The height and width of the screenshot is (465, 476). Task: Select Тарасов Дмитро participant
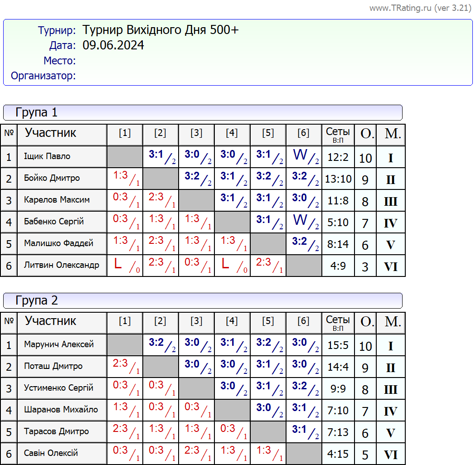pos(56,432)
